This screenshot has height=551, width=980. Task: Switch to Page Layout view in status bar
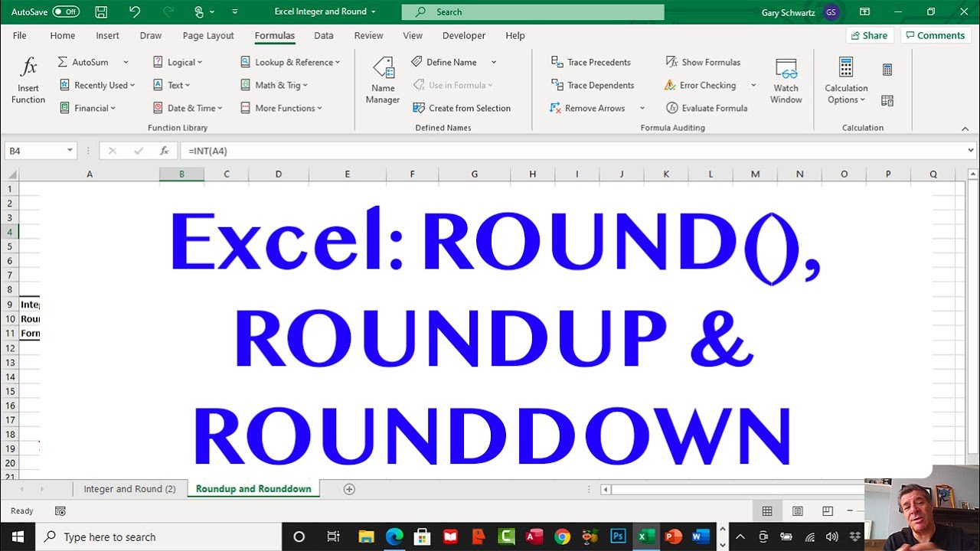click(797, 511)
